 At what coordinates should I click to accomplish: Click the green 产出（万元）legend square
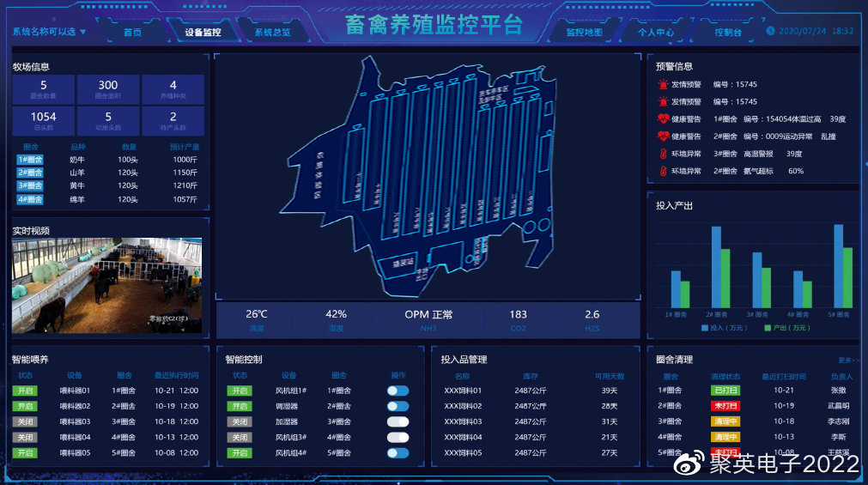coord(768,328)
